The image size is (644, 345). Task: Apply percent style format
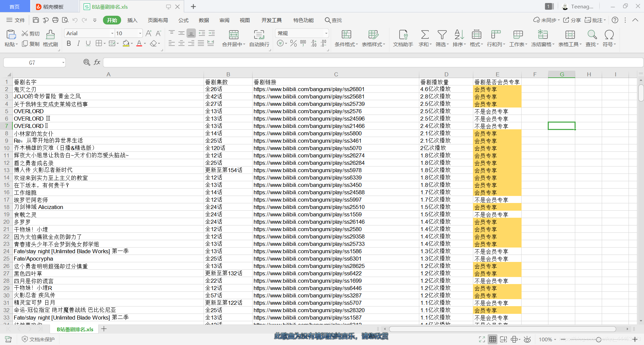click(293, 43)
